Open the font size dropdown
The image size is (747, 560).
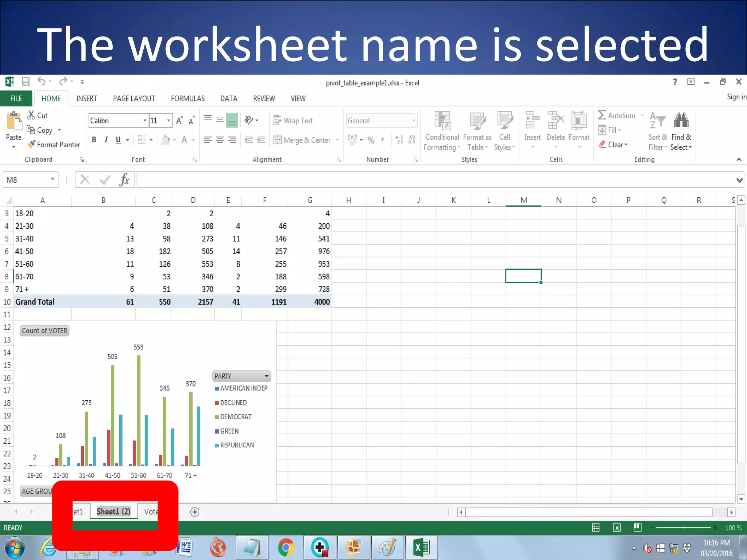point(169,121)
